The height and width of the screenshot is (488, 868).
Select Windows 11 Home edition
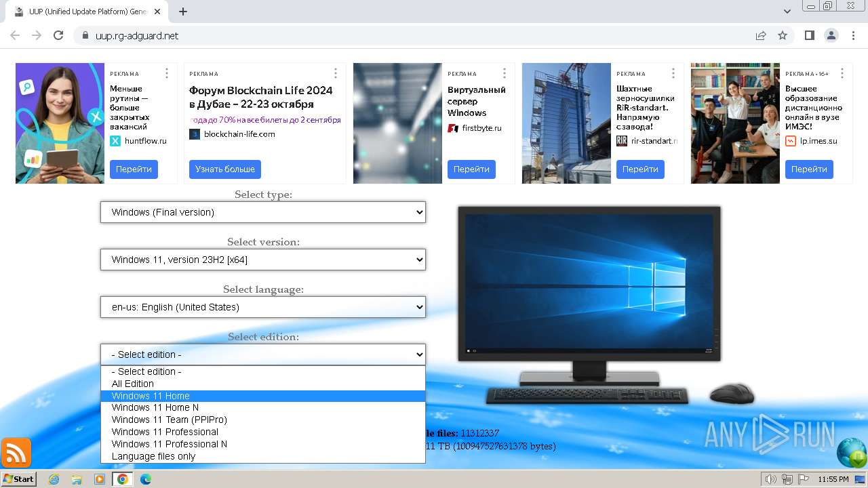coord(263,396)
